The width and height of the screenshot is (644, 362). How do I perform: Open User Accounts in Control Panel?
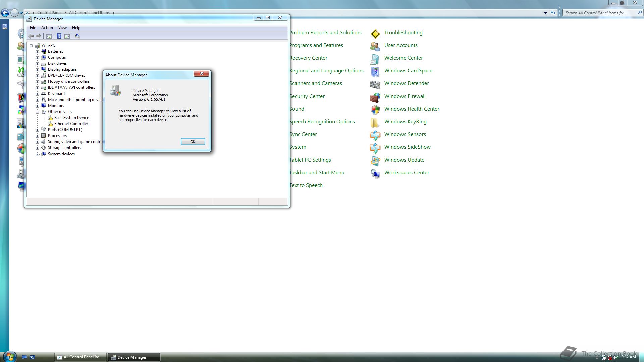point(401,45)
